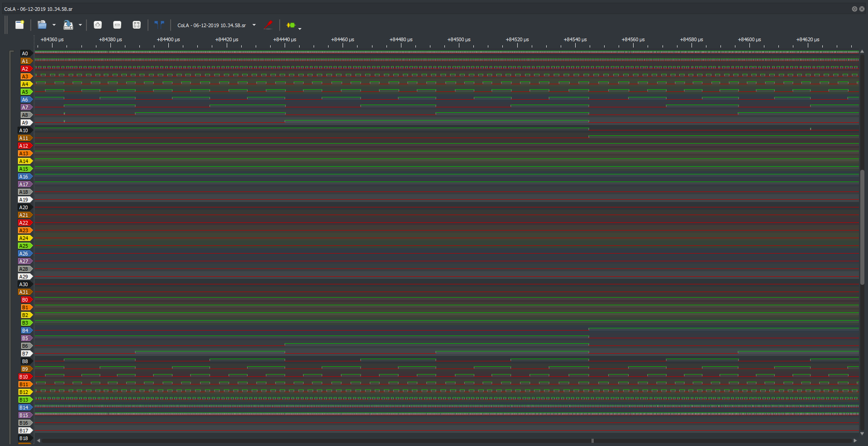Click the Save capture icon
Screen dimensions: 868x446
68,25
